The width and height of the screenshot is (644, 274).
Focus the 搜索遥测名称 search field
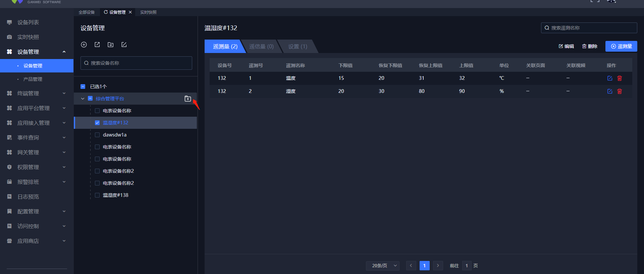point(589,28)
